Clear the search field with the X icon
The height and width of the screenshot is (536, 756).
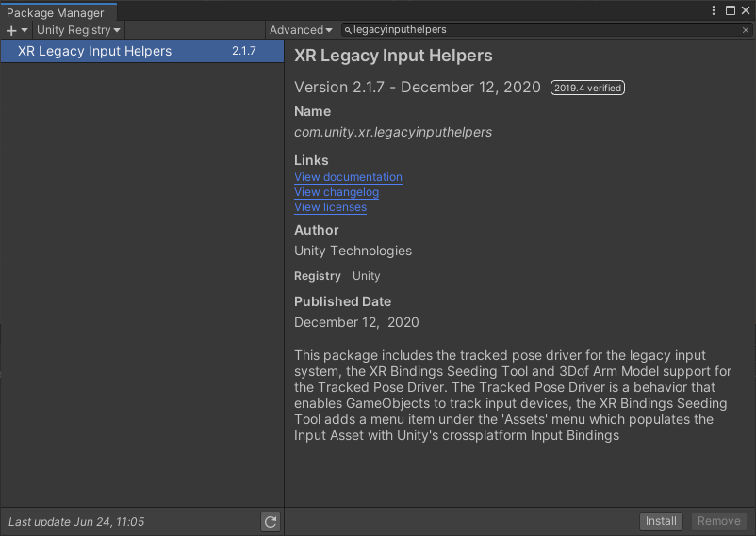pyautogui.click(x=746, y=30)
